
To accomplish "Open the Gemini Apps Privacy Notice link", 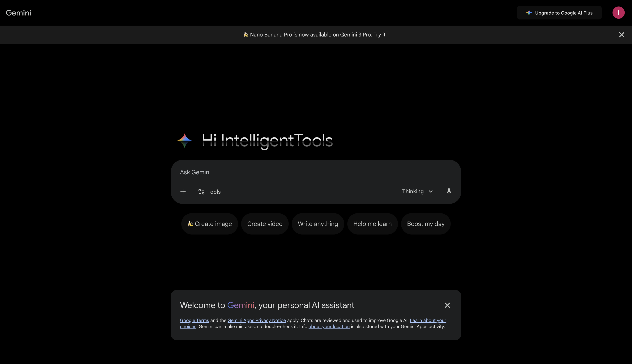I will point(256,320).
